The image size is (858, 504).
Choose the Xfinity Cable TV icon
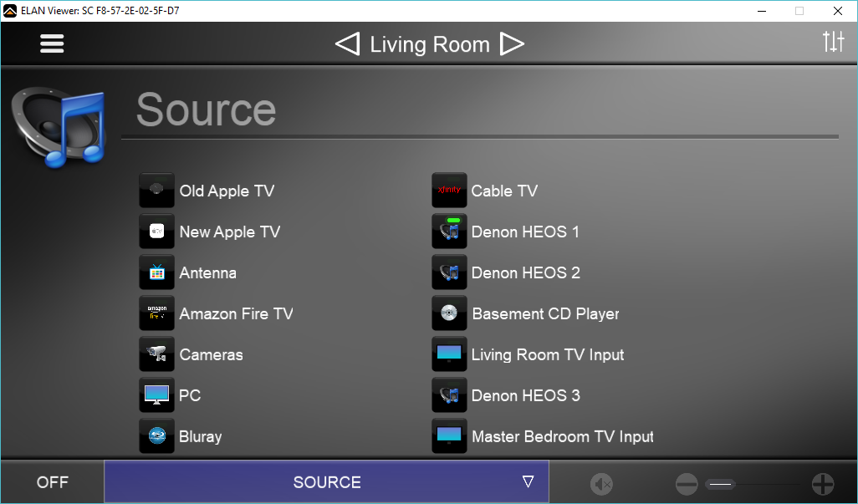(449, 191)
